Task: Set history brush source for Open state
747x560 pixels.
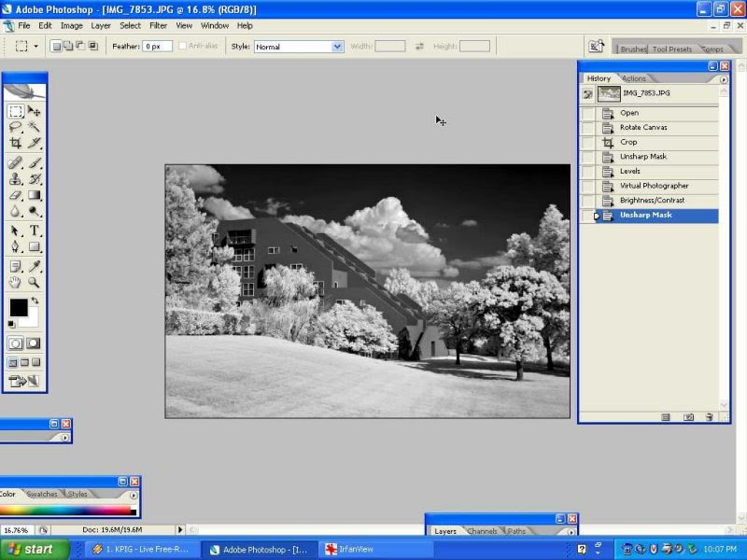Action: tap(588, 113)
